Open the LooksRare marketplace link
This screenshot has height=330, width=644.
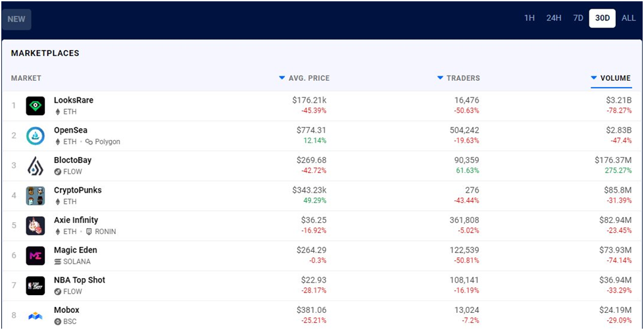coord(74,100)
